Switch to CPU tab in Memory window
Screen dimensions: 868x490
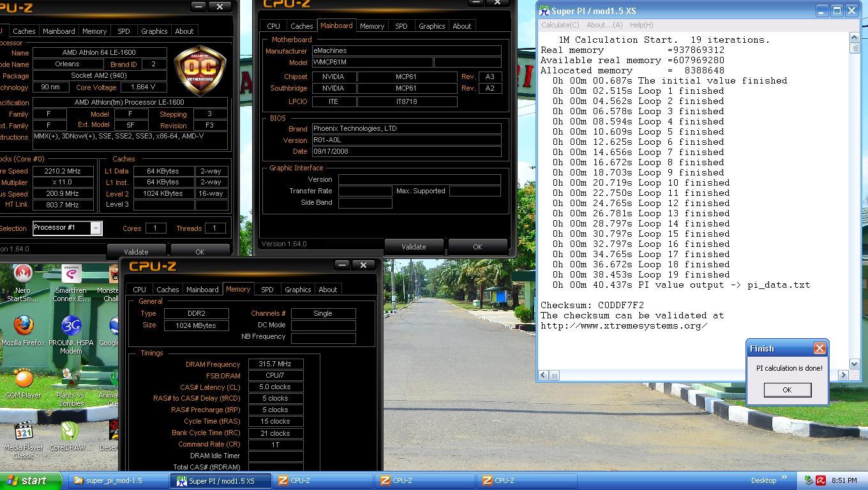point(139,290)
